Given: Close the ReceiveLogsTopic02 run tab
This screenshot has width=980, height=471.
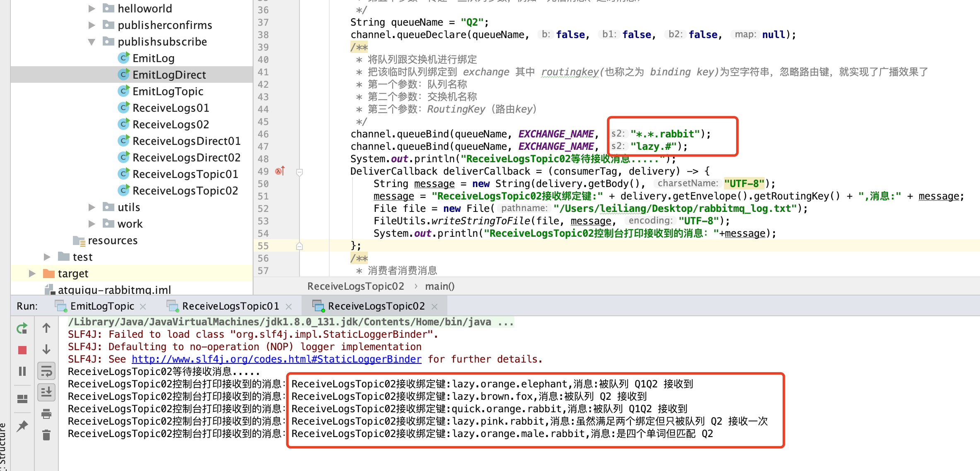Looking at the screenshot, I should pyautogui.click(x=434, y=307).
